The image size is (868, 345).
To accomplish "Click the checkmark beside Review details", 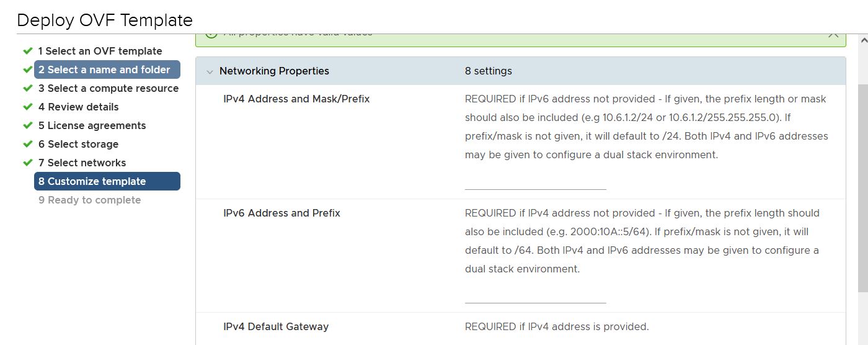I will [27, 107].
